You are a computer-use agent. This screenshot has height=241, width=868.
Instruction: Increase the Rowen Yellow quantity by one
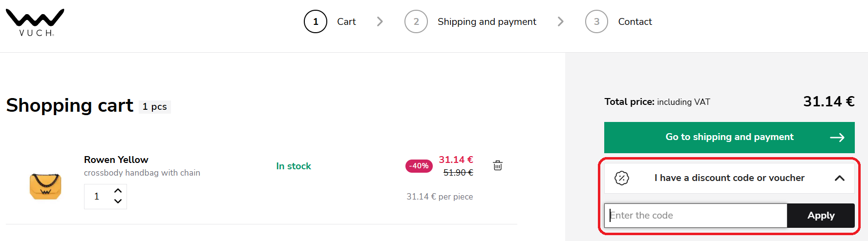tap(118, 191)
